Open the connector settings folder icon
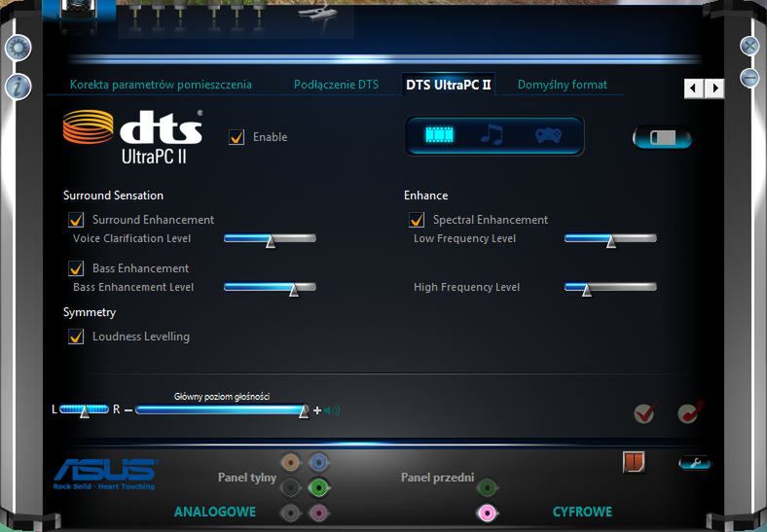This screenshot has width=767, height=532. pos(634,462)
